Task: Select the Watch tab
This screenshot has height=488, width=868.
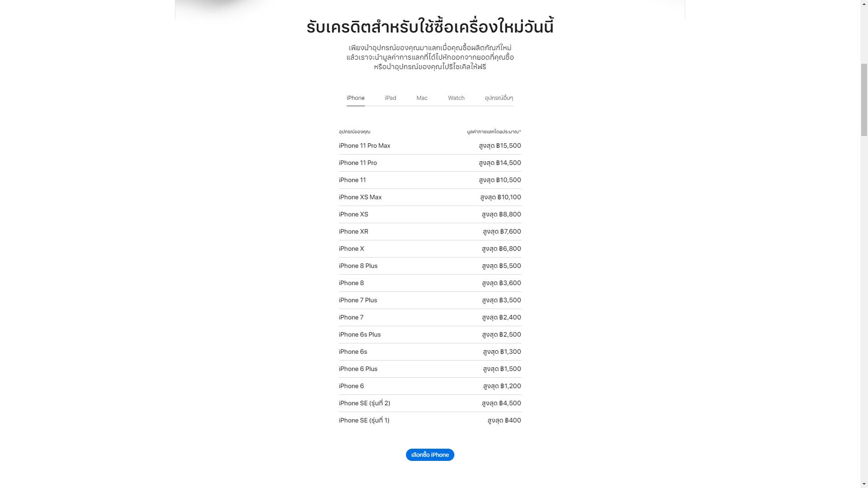Action: (456, 98)
